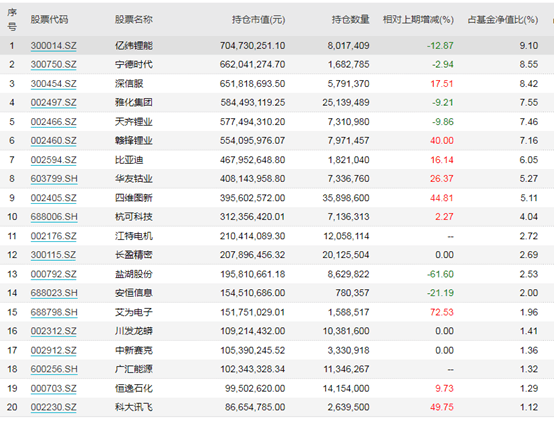Click the 持仓数量 column header

pos(350,19)
